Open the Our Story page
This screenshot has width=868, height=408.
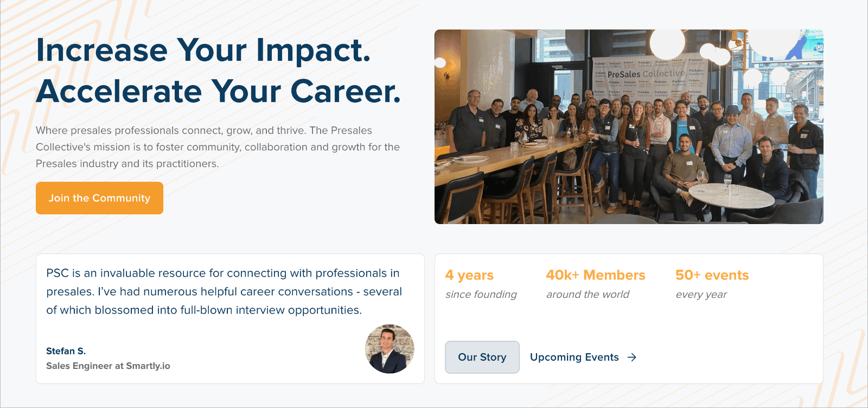(x=482, y=357)
